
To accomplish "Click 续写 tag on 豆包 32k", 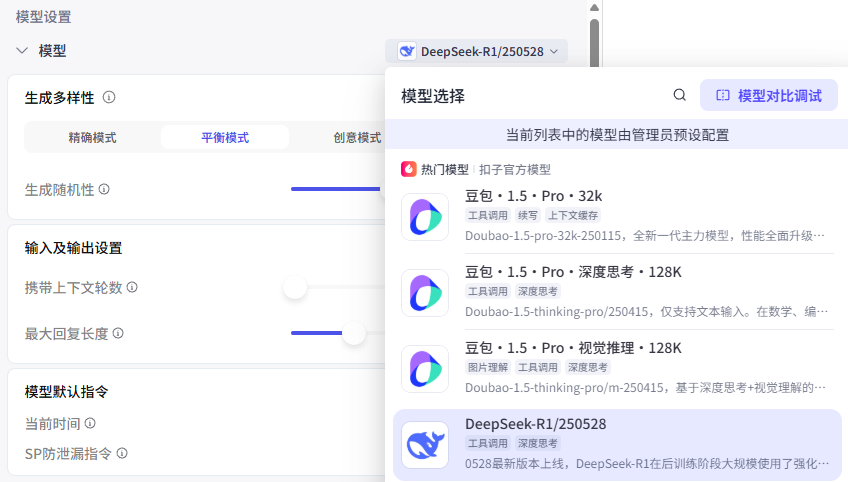I will pos(527,215).
